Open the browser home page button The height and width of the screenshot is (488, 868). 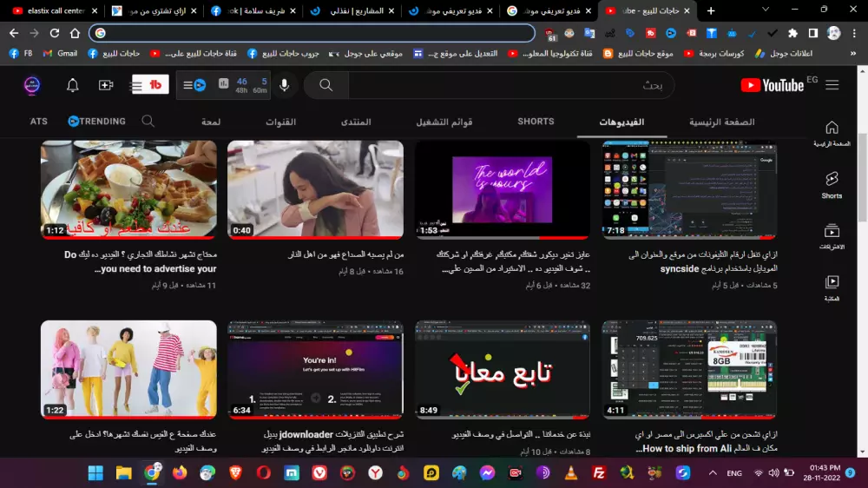click(75, 33)
